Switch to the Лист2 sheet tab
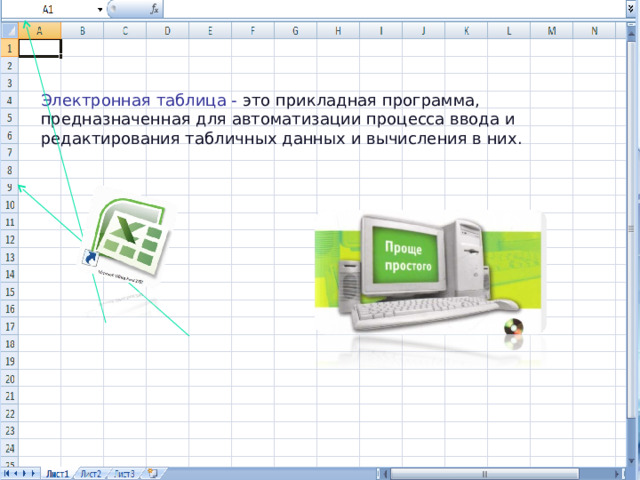Image resolution: width=640 pixels, height=480 pixels. (91, 473)
